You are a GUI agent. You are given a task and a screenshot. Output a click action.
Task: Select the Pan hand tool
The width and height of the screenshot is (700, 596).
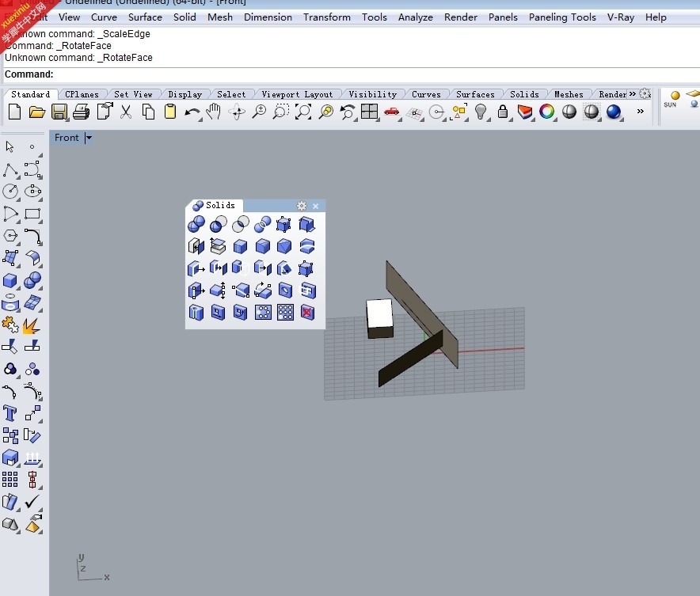215,112
